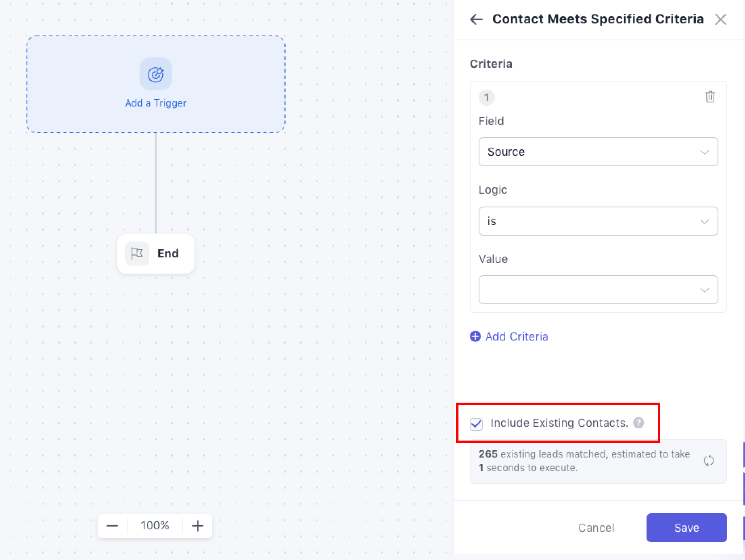745x560 pixels.
Task: Delete criteria 1 with the trash icon
Action: pos(710,97)
